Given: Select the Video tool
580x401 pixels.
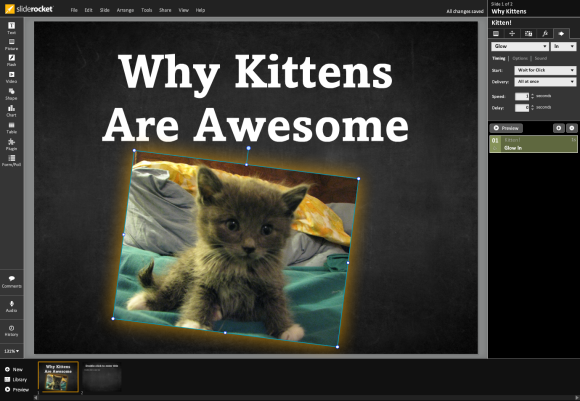Looking at the screenshot, I should point(11,77).
